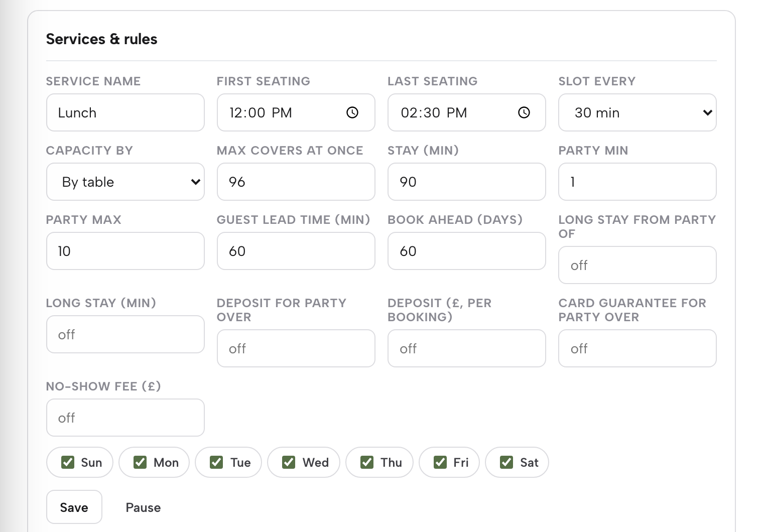Save the Lunch service rules
Screen dimensions: 763x532
tap(74, 507)
